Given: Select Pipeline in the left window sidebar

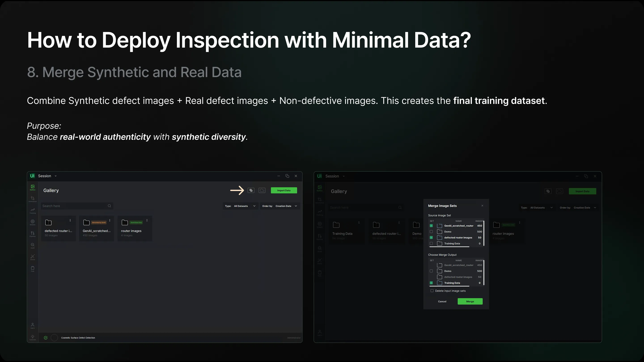Looking at the screenshot, I should [x=32, y=234].
